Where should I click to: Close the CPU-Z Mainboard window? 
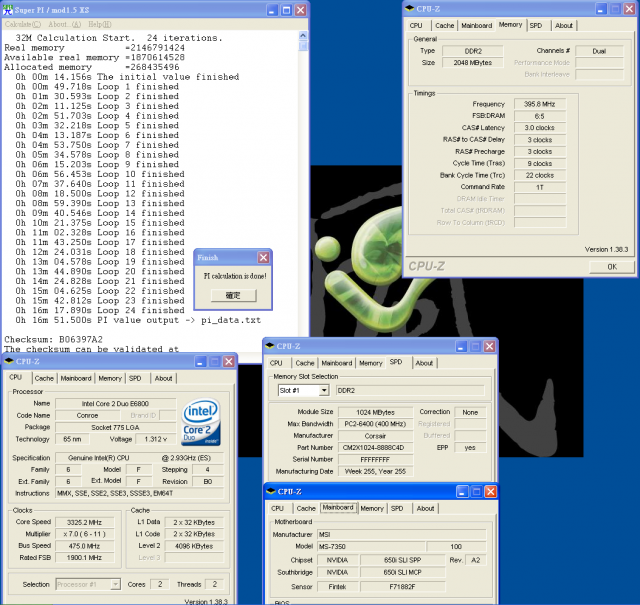(x=491, y=492)
